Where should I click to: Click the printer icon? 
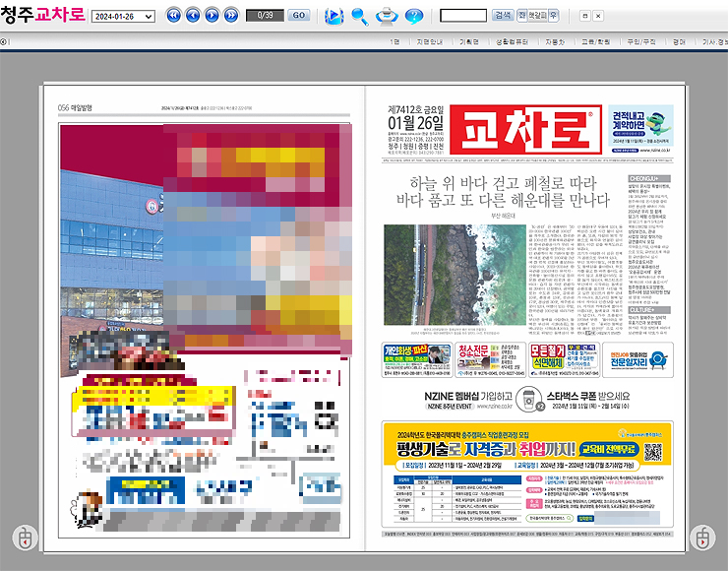tap(387, 17)
